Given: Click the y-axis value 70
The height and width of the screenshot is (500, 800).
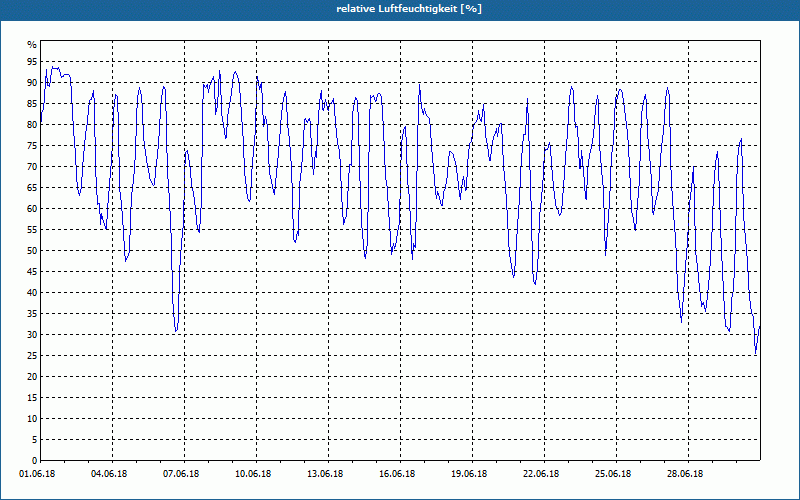Looking at the screenshot, I should point(32,167).
